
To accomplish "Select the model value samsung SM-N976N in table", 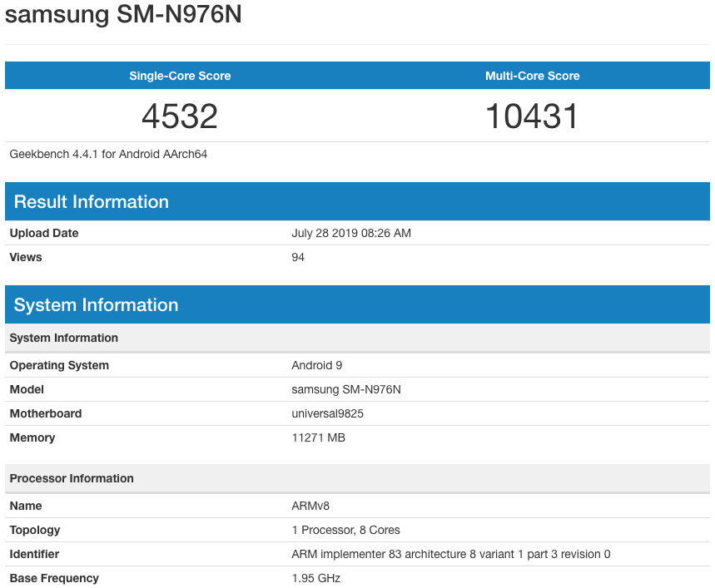I will coord(346,389).
